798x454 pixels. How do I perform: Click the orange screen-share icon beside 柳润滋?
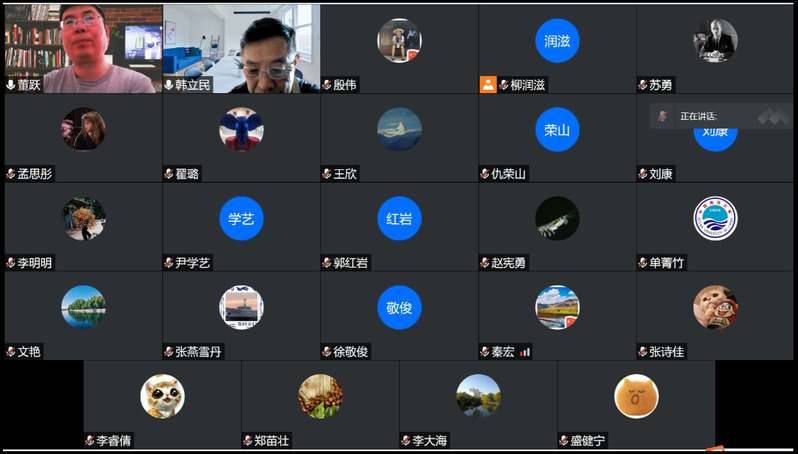pos(488,85)
